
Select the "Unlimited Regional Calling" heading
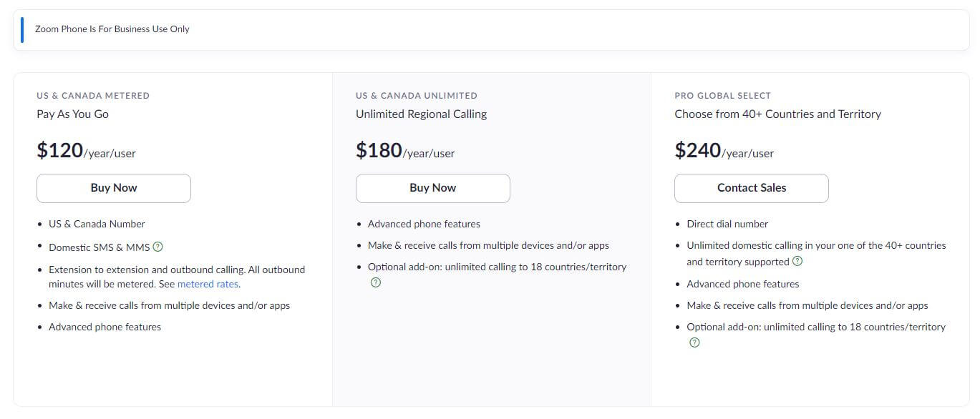pos(421,114)
